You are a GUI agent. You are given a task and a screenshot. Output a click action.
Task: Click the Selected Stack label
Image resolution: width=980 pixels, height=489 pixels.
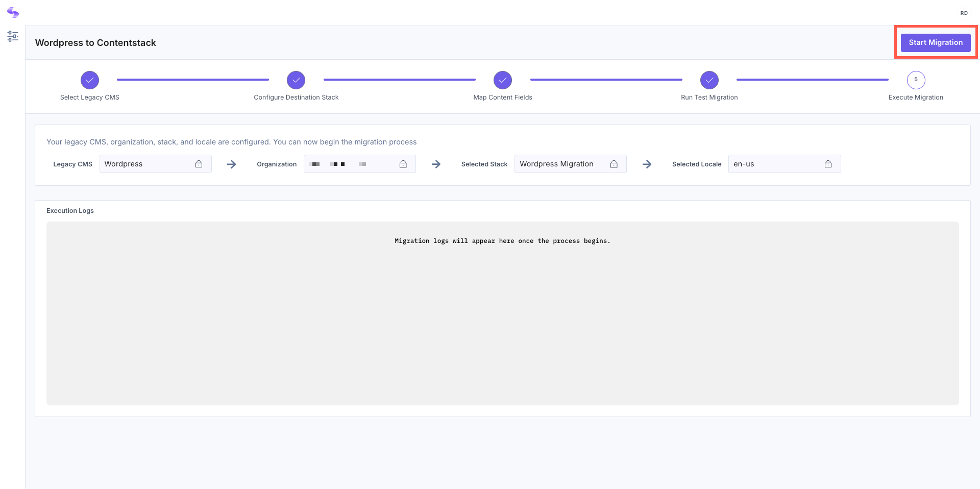[484, 164]
